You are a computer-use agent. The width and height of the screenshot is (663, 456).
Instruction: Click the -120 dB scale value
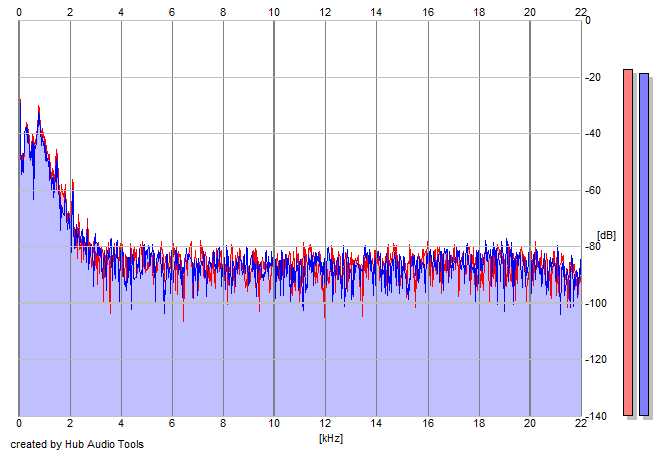pyautogui.click(x=595, y=360)
